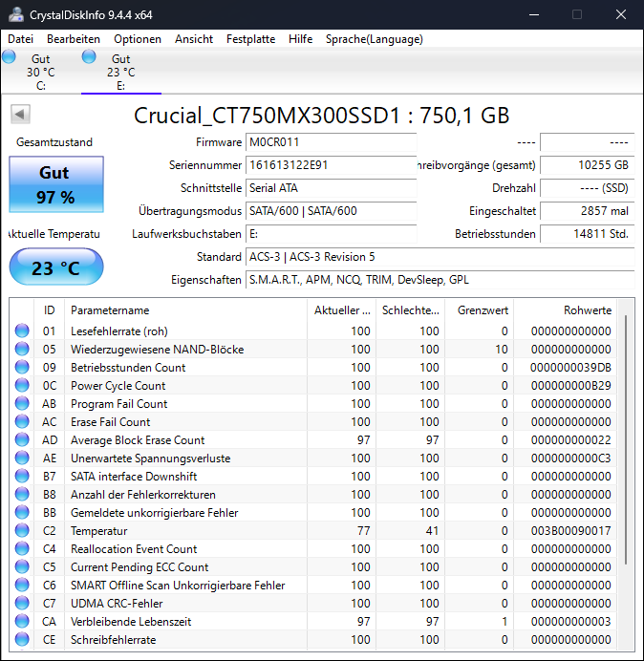Click the 23 °C temperature button
Screen dimensions: 644x661
[56, 267]
